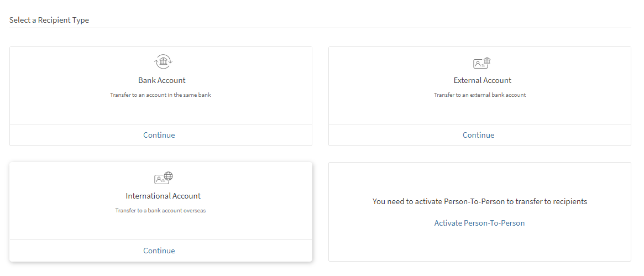Select the International Account heading
The image size is (644, 276).
pos(163,196)
